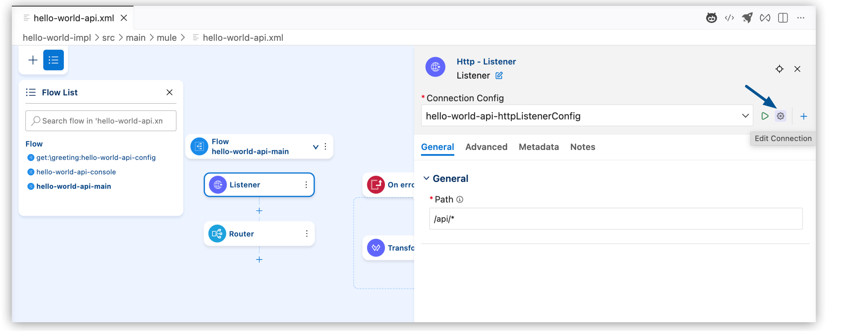The image size is (868, 331).
Task: Click the rocket deploy icon
Action: (x=747, y=18)
